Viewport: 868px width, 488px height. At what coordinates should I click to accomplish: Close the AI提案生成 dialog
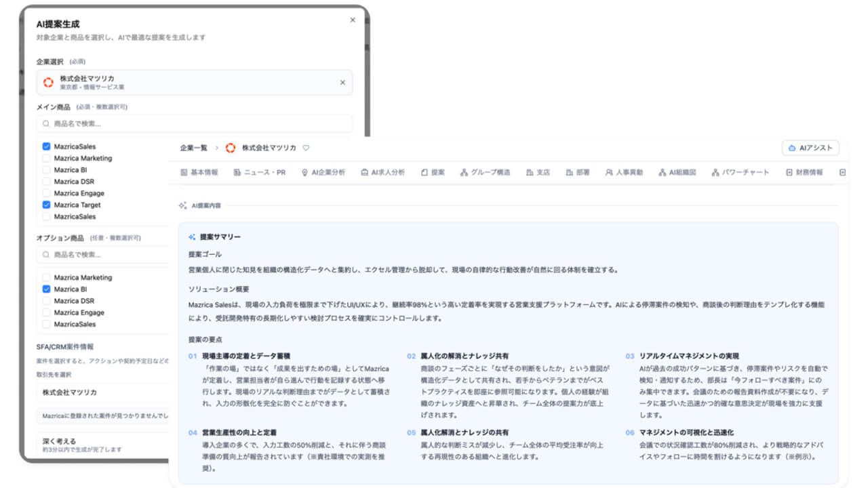(353, 20)
